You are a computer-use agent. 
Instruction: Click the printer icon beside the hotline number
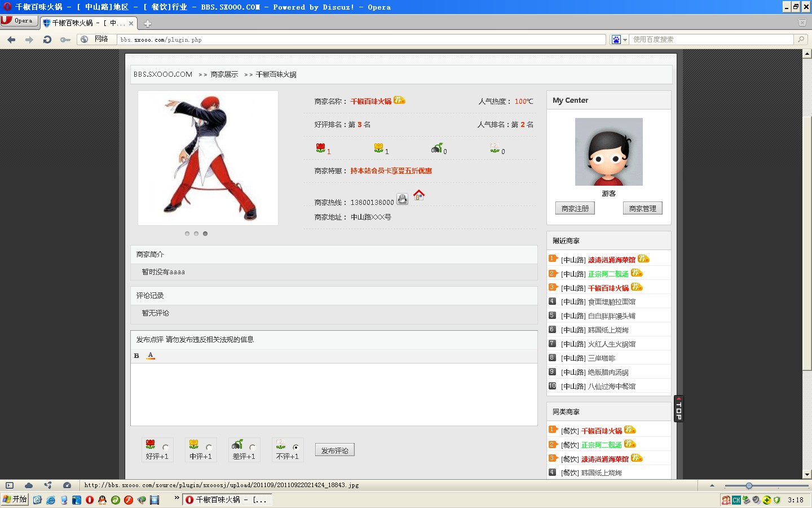coord(402,199)
